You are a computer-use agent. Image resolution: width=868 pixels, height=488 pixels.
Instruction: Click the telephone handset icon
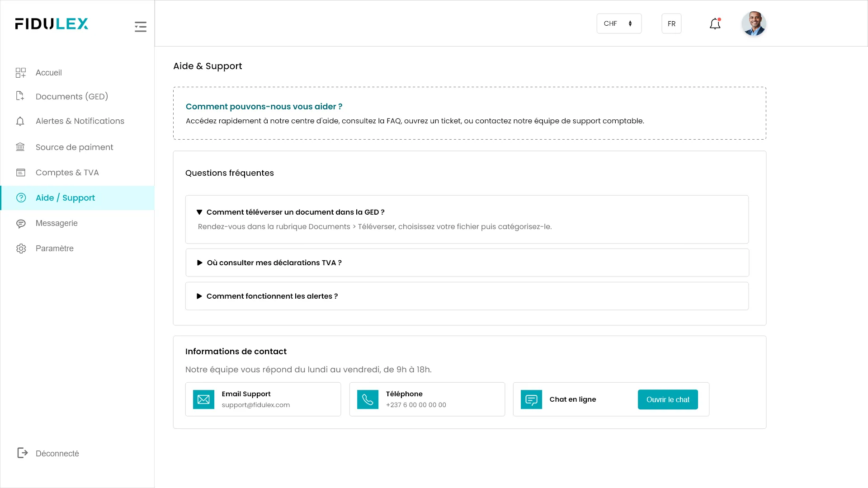[368, 399]
